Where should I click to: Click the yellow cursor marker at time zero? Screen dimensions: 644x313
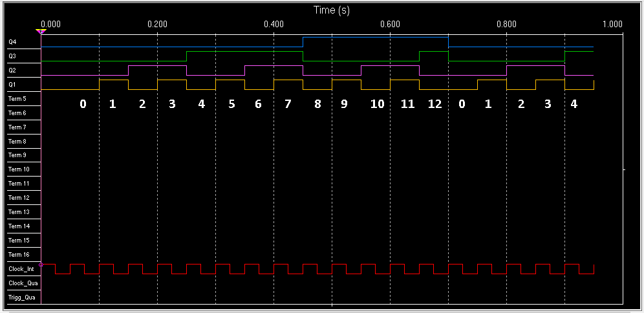click(x=41, y=31)
